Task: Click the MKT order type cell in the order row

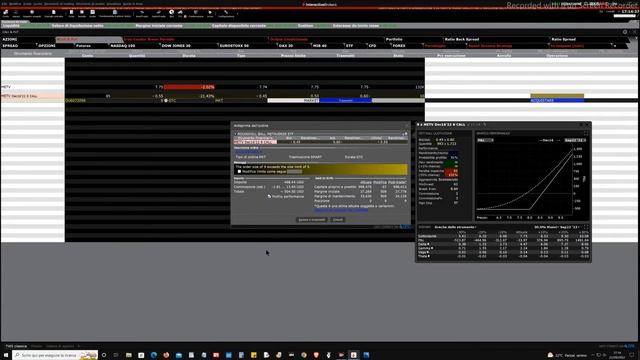Action: [241, 100]
